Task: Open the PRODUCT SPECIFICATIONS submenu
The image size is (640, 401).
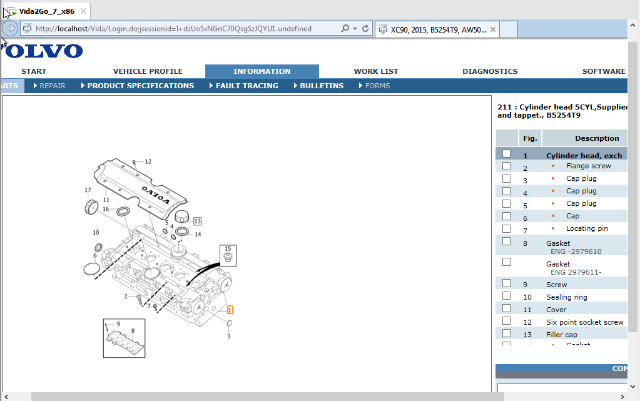Action: [x=138, y=86]
